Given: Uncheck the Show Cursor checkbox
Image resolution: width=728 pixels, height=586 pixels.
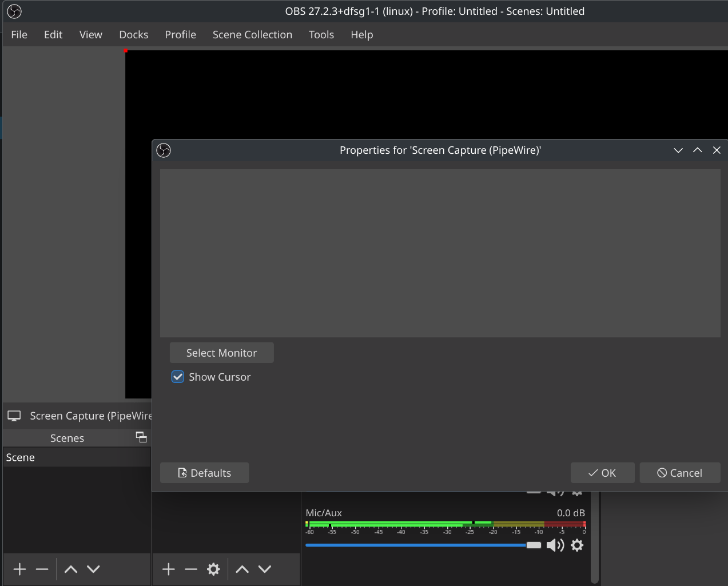Looking at the screenshot, I should 178,377.
